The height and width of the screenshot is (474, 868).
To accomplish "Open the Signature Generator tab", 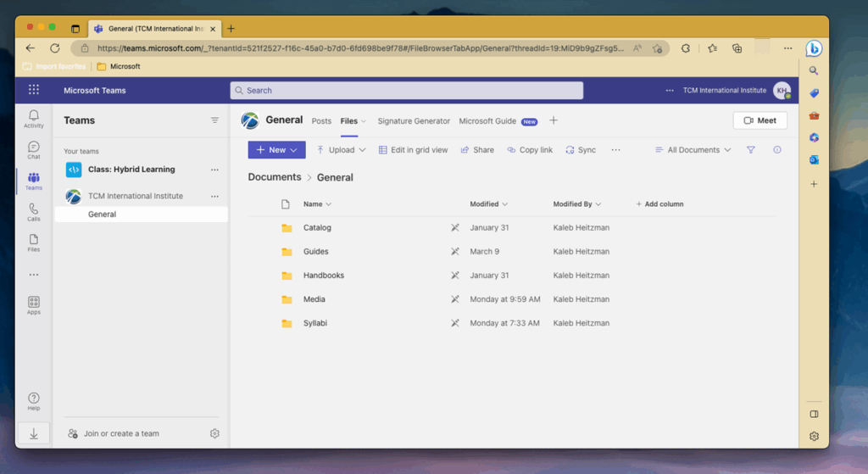I will [414, 121].
